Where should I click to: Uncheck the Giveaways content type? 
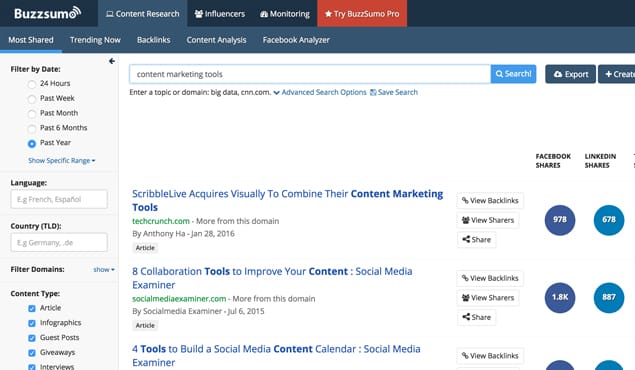[32, 353]
